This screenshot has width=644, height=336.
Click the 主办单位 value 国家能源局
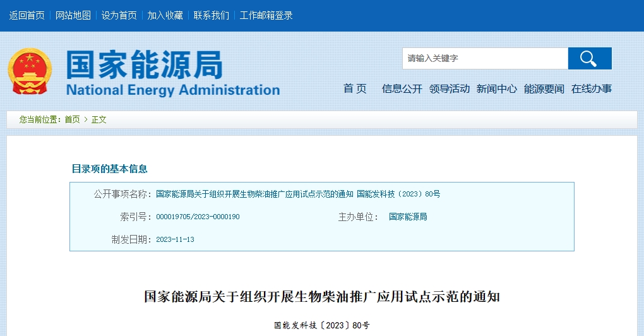click(408, 217)
